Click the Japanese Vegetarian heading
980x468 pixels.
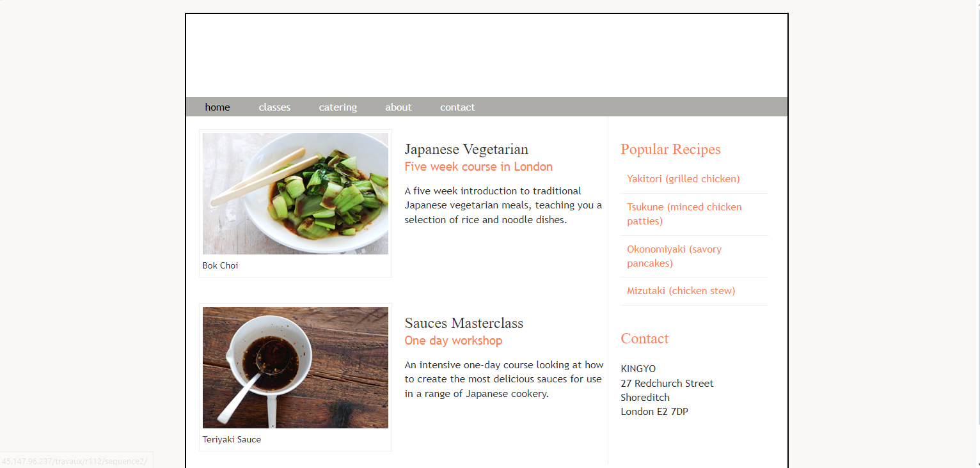point(466,150)
